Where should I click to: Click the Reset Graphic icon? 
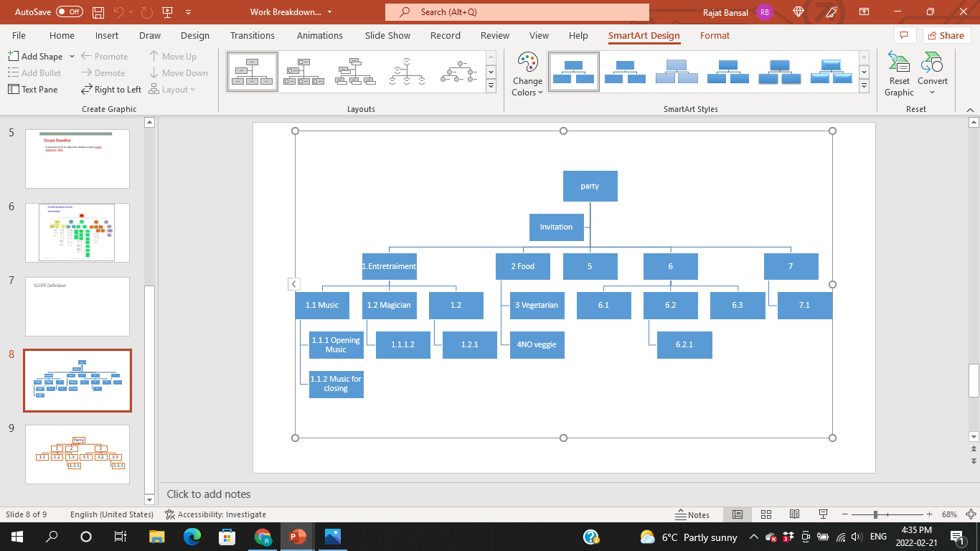click(x=899, y=72)
